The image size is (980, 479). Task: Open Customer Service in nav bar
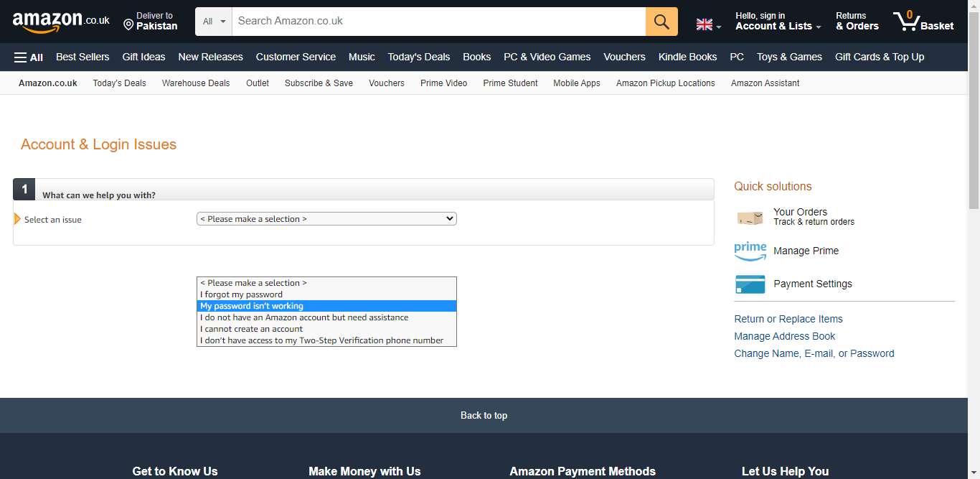[x=296, y=57]
